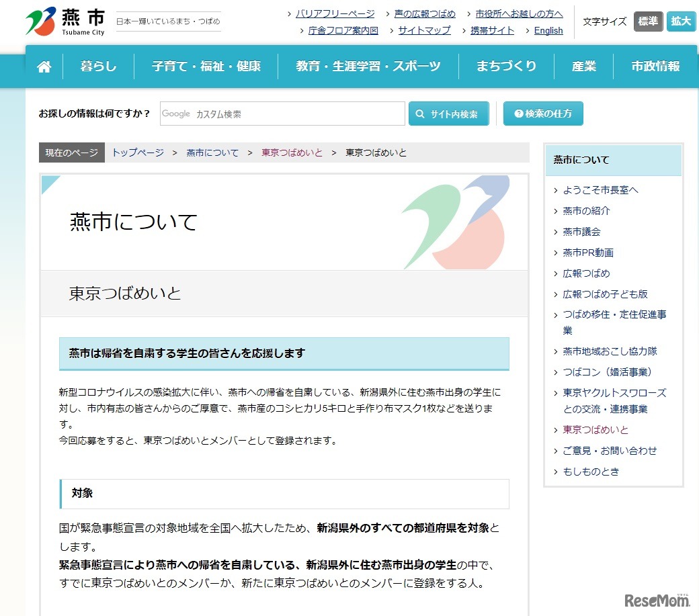Open the バリアフリーページ link
Screen dimensions: 699x616
click(337, 13)
